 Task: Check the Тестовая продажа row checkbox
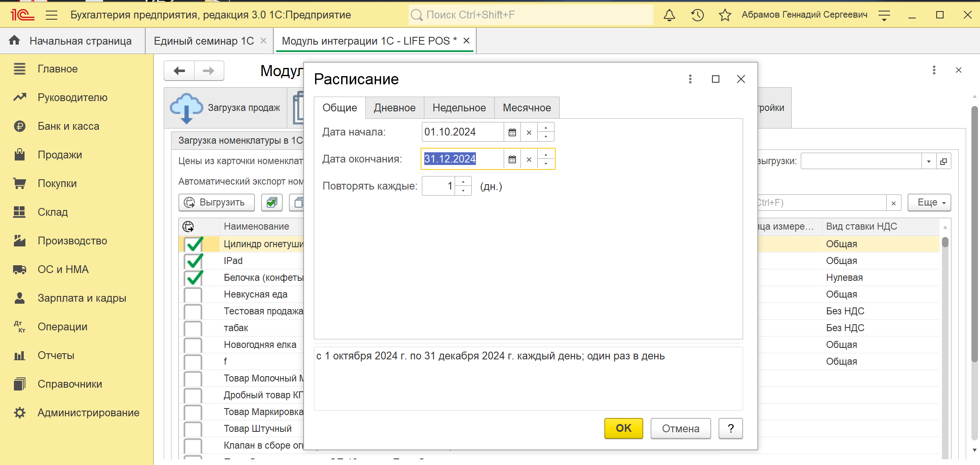[x=193, y=312]
